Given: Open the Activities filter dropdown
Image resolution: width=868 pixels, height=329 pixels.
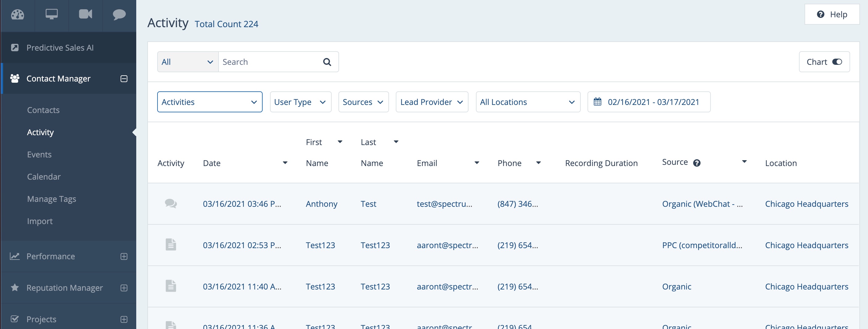Looking at the screenshot, I should (x=209, y=102).
